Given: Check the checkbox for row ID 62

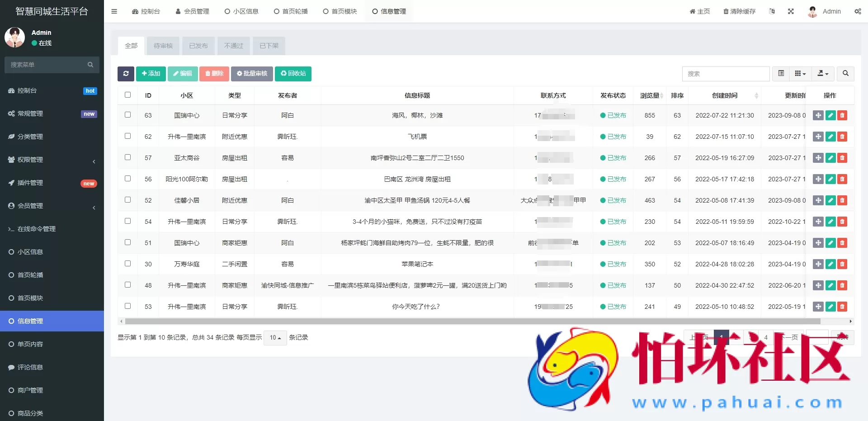Looking at the screenshot, I should click(127, 136).
